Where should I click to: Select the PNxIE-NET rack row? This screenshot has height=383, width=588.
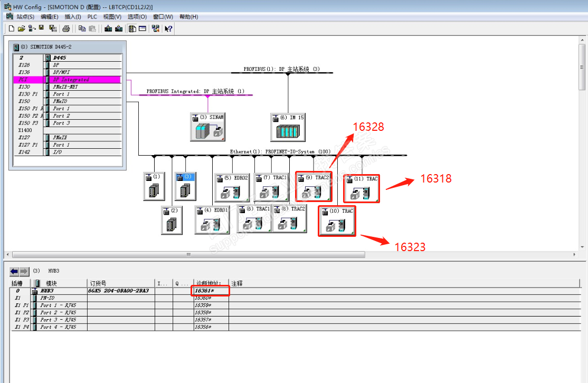[x=68, y=87]
